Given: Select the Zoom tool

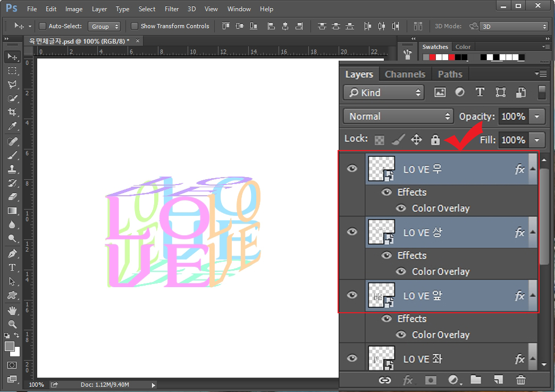Looking at the screenshot, I should click(12, 324).
